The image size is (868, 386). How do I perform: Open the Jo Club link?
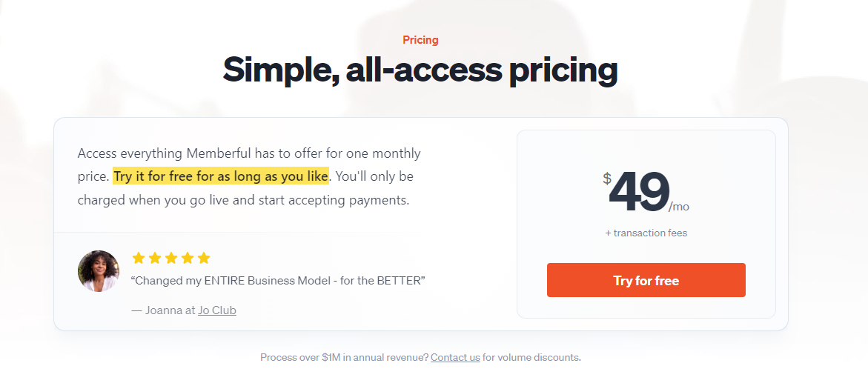(x=217, y=310)
